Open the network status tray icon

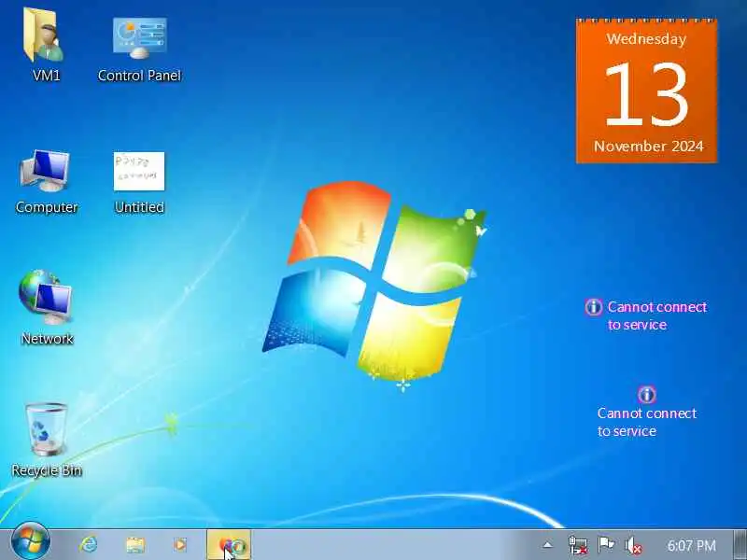coord(578,545)
